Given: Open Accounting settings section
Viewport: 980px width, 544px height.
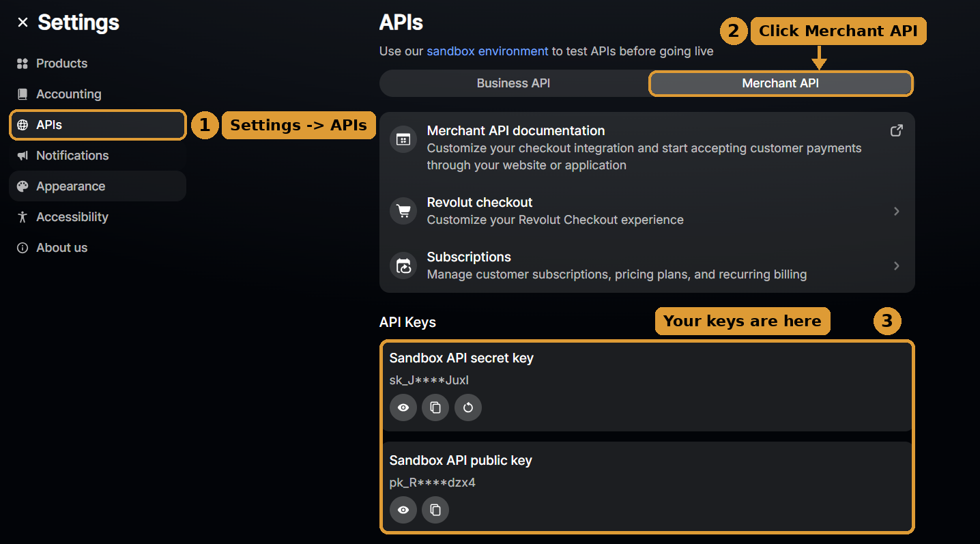Looking at the screenshot, I should pyautogui.click(x=98, y=94).
